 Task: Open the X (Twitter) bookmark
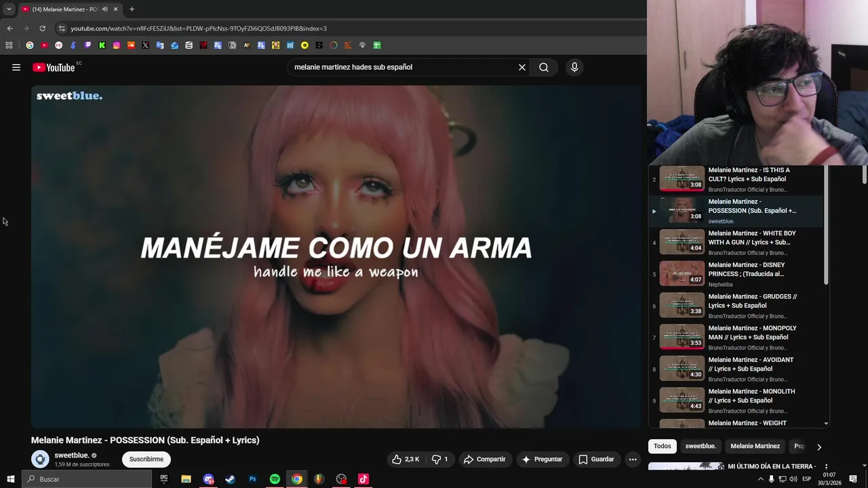tap(145, 45)
